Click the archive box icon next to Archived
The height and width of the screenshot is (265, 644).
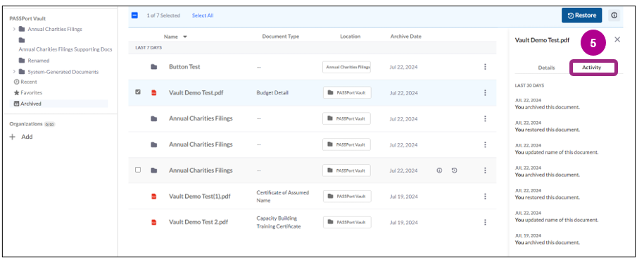[16, 104]
